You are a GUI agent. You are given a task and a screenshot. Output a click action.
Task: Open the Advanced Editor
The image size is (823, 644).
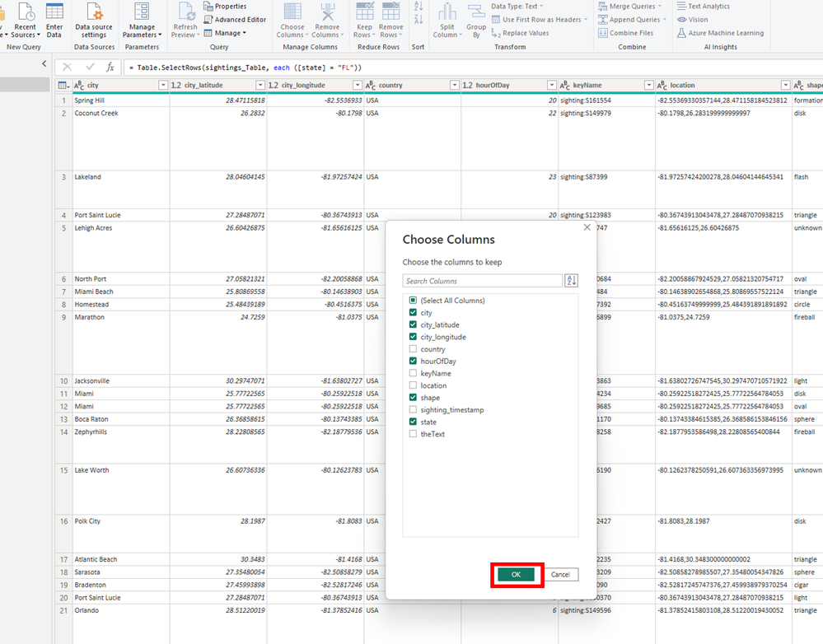235,20
